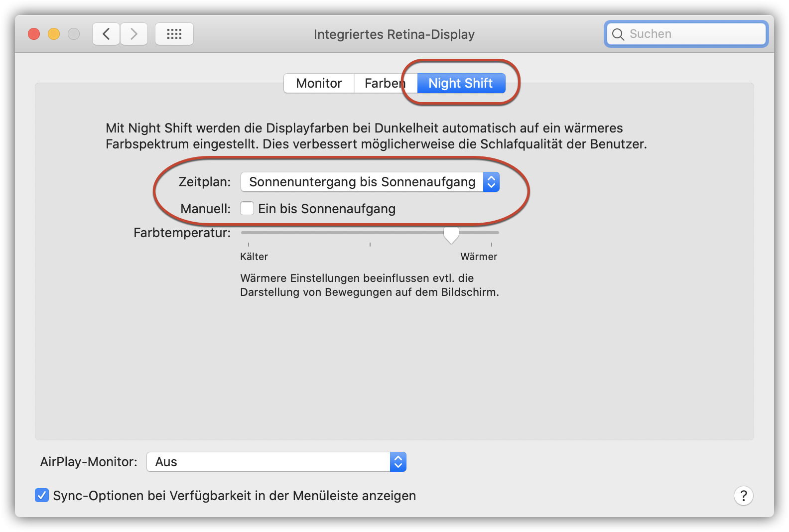Open help with the question mark button

click(743, 496)
